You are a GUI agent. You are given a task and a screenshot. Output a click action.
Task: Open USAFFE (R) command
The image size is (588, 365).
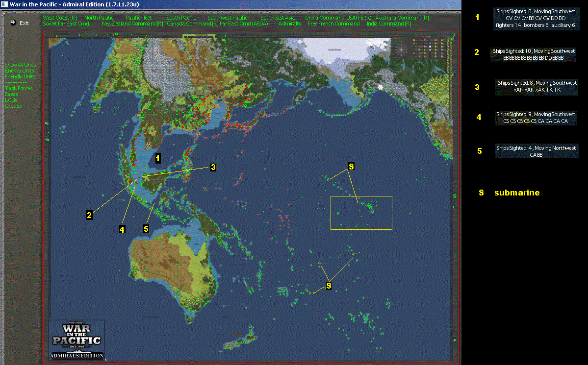click(x=358, y=18)
